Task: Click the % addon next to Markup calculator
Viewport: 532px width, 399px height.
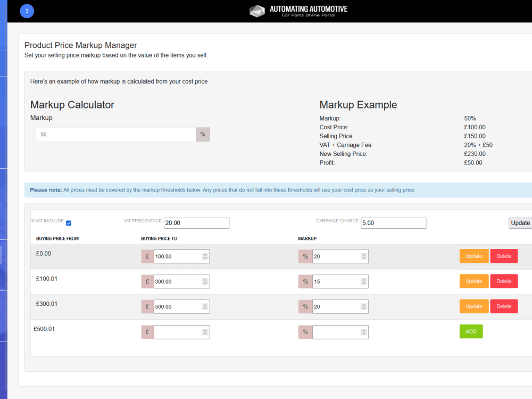Action: [x=203, y=135]
